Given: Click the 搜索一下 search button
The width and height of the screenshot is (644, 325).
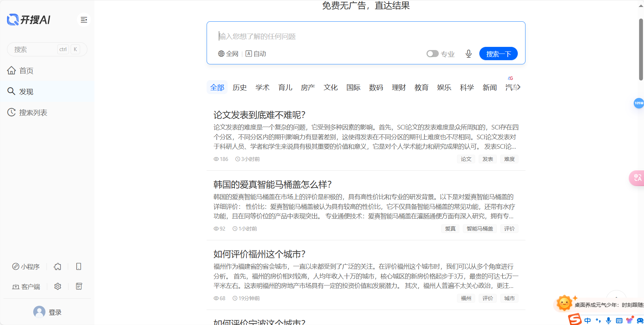Looking at the screenshot, I should [x=498, y=54].
